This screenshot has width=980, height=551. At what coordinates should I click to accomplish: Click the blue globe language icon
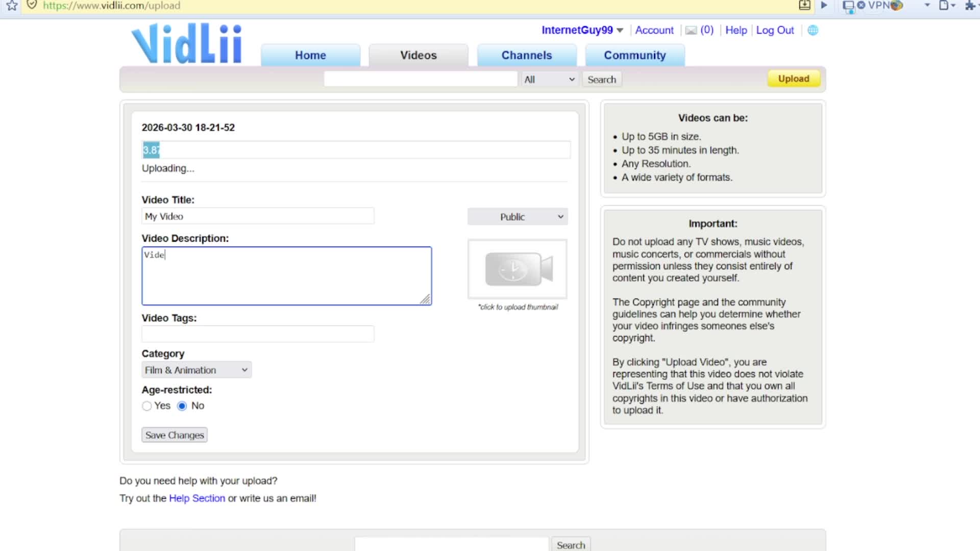[813, 30]
